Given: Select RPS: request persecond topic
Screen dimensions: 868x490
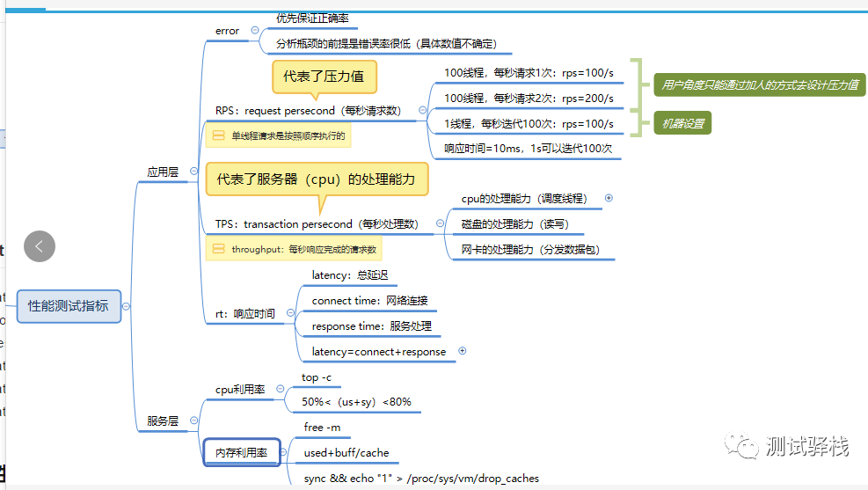Looking at the screenshot, I should click(x=308, y=111).
